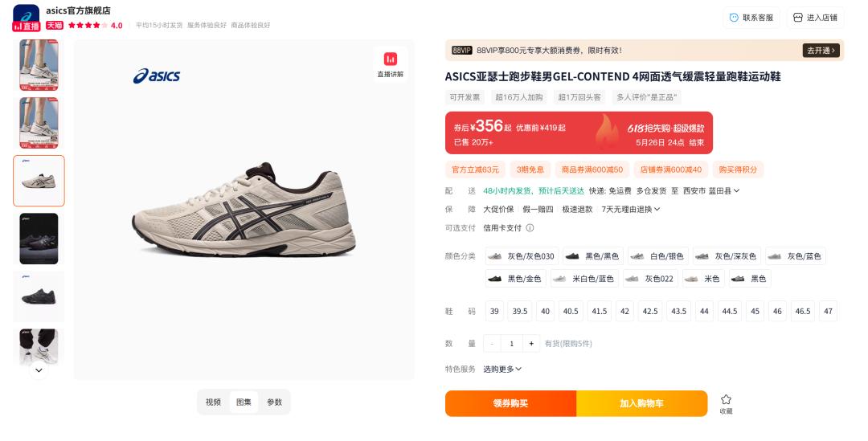Expand the 选购更多 special services dropdown
The image size is (868, 441).
coord(502,369)
